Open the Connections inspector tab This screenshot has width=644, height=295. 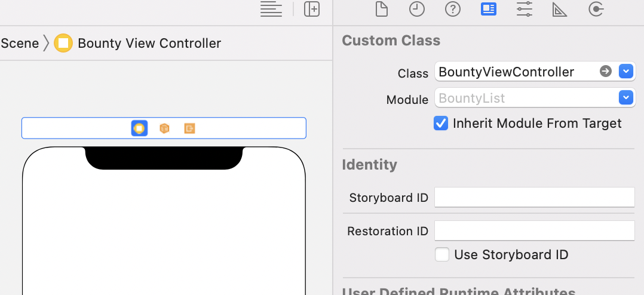[596, 9]
